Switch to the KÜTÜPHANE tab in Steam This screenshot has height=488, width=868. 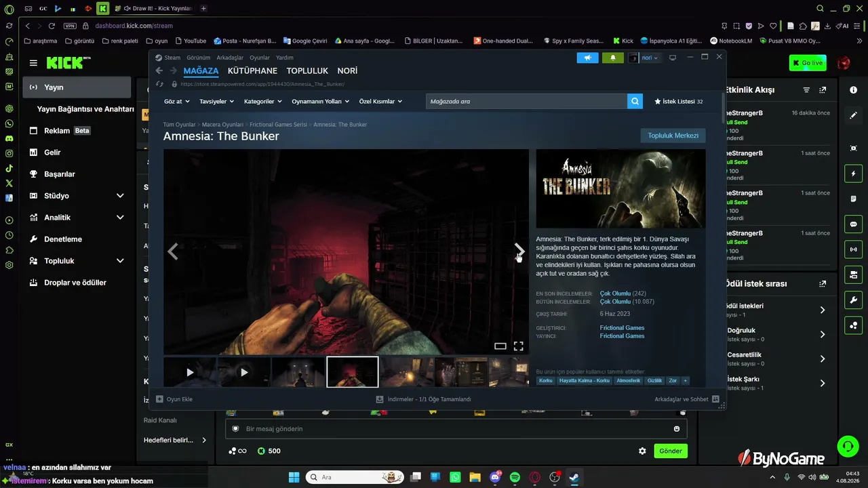252,70
